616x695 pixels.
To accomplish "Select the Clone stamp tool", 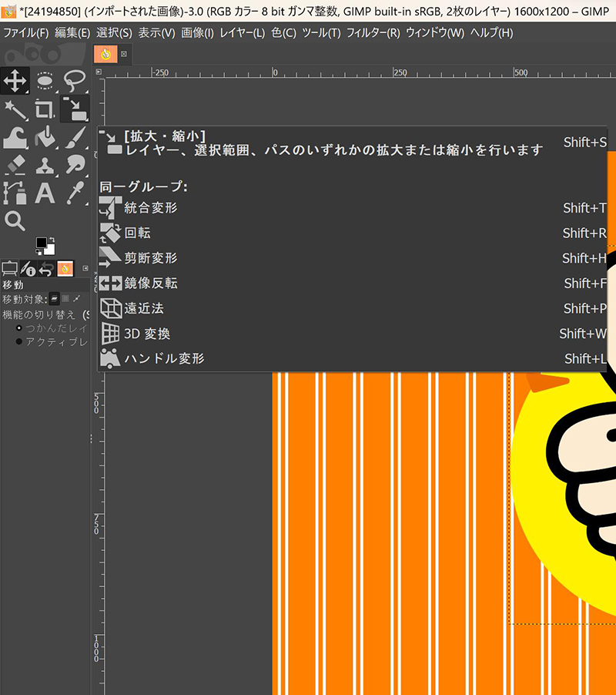I will [x=45, y=166].
